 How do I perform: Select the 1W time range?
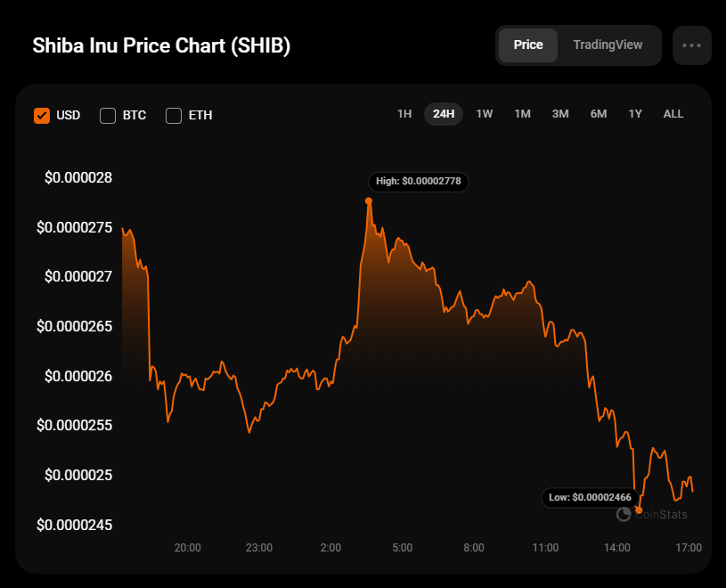(485, 114)
